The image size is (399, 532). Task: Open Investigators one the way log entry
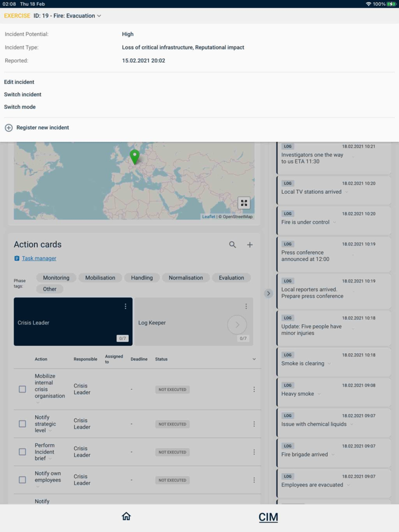click(333, 157)
